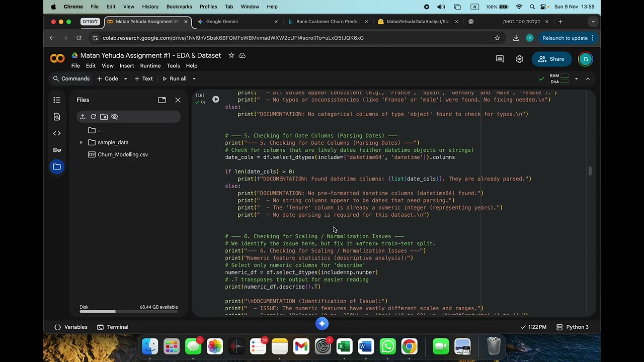This screenshot has height=362, width=644.
Task: Click Run all button
Action: (174, 79)
